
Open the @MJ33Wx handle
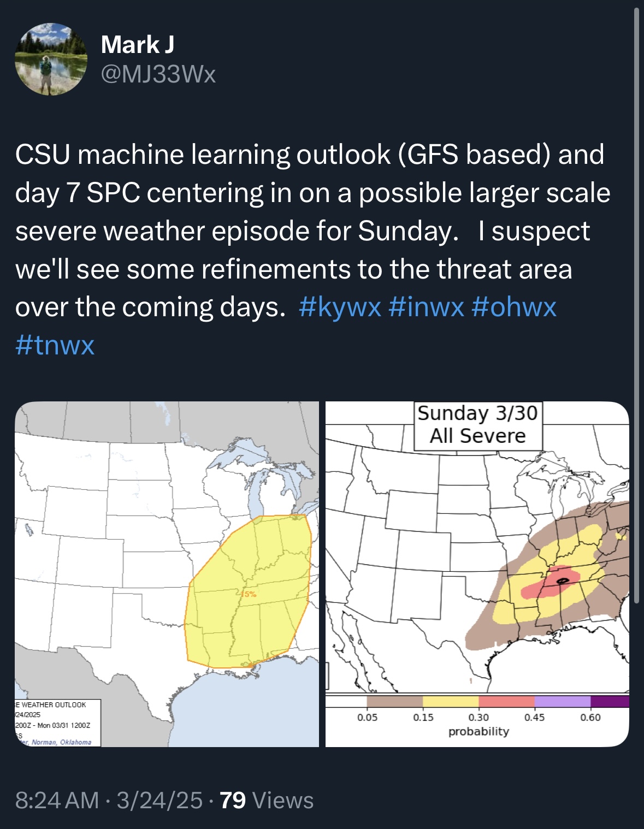(x=158, y=74)
